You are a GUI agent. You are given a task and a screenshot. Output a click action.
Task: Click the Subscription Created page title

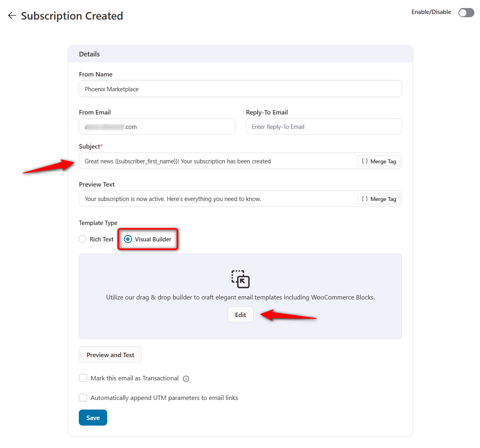coord(72,16)
